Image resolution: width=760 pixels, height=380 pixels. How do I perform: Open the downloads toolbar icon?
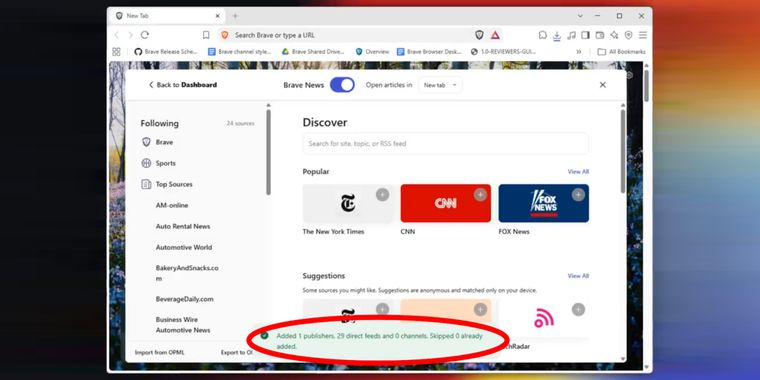[557, 35]
